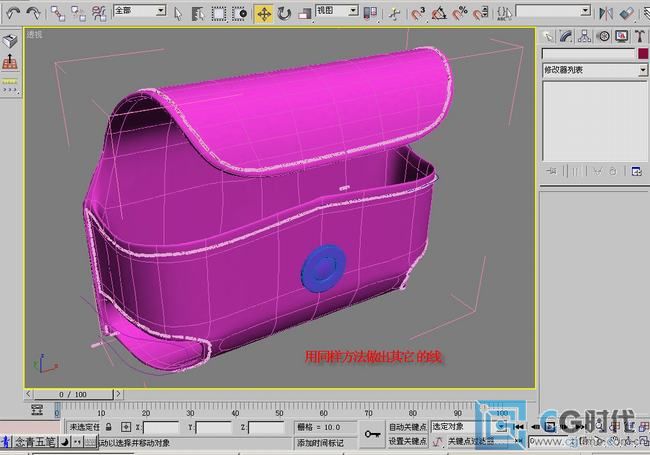
Task: Click the X coordinate input field
Action: coord(161,427)
